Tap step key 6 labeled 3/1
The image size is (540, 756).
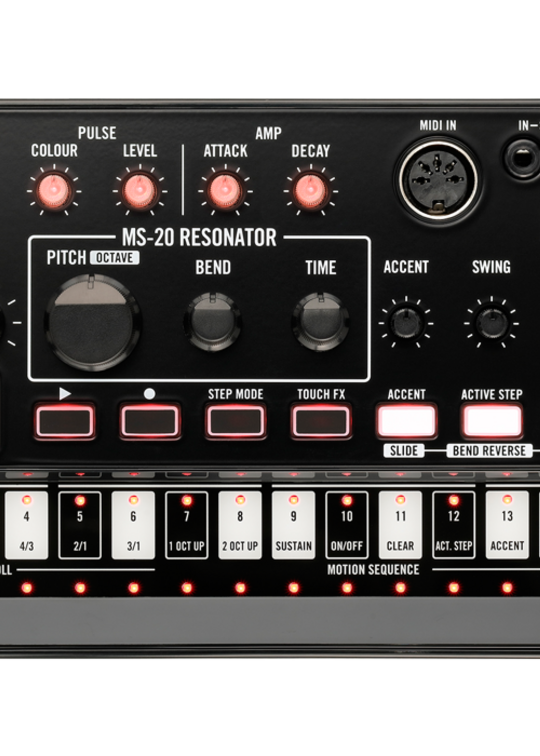[133, 525]
